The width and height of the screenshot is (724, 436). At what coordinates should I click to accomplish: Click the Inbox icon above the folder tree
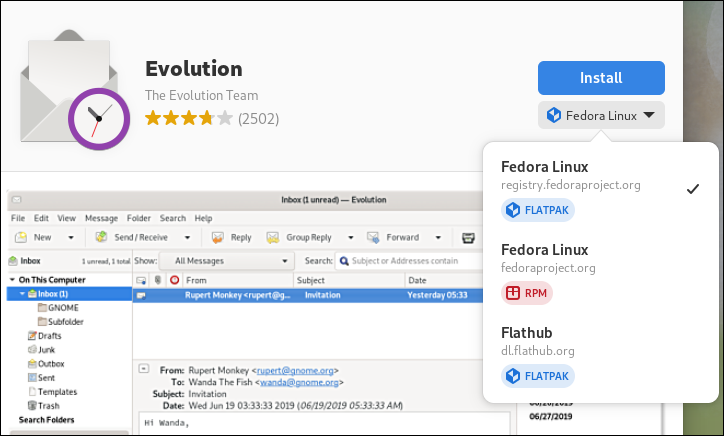tap(13, 261)
